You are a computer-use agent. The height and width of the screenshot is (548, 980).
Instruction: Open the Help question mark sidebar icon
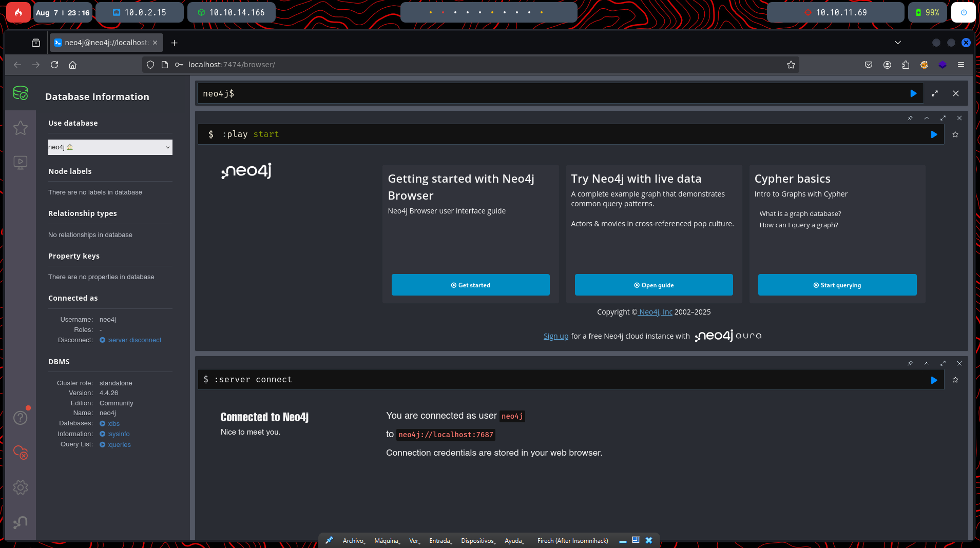click(x=21, y=418)
